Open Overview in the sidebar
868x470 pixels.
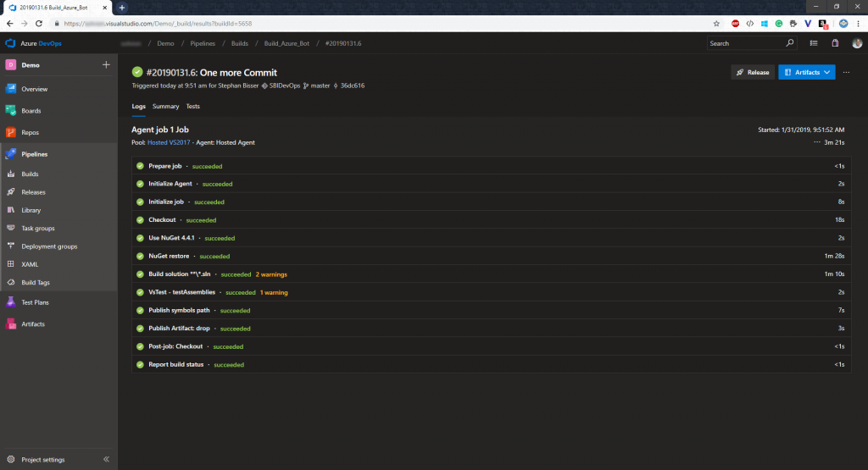pyautogui.click(x=34, y=89)
